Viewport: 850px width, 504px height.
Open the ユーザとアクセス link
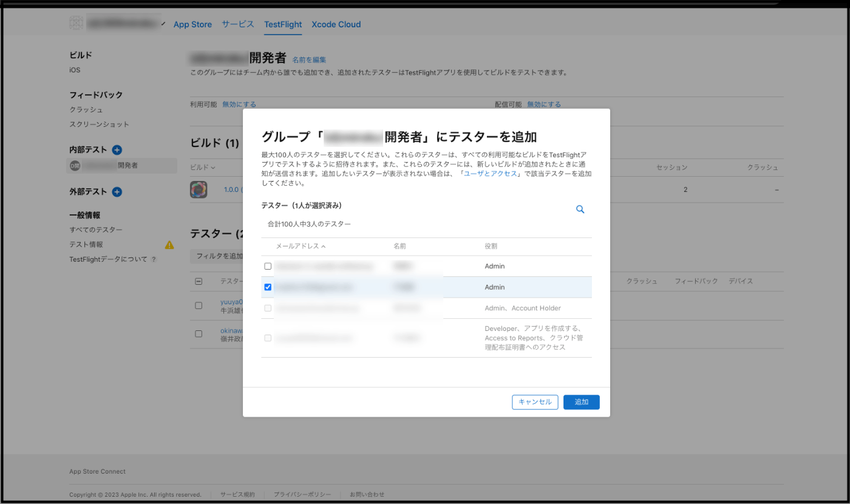click(x=490, y=174)
